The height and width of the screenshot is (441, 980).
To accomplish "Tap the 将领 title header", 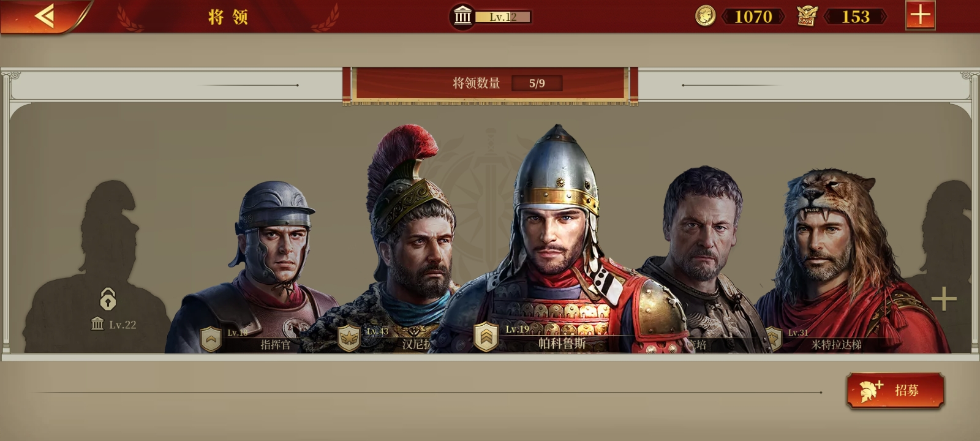I will [x=228, y=17].
